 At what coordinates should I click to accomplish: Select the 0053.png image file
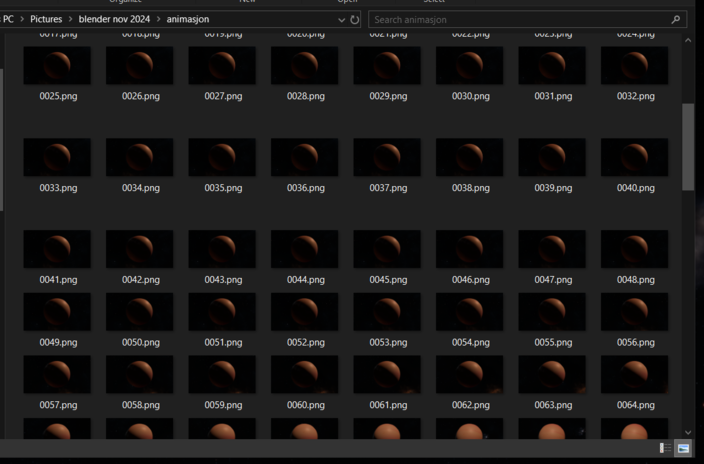(387, 313)
